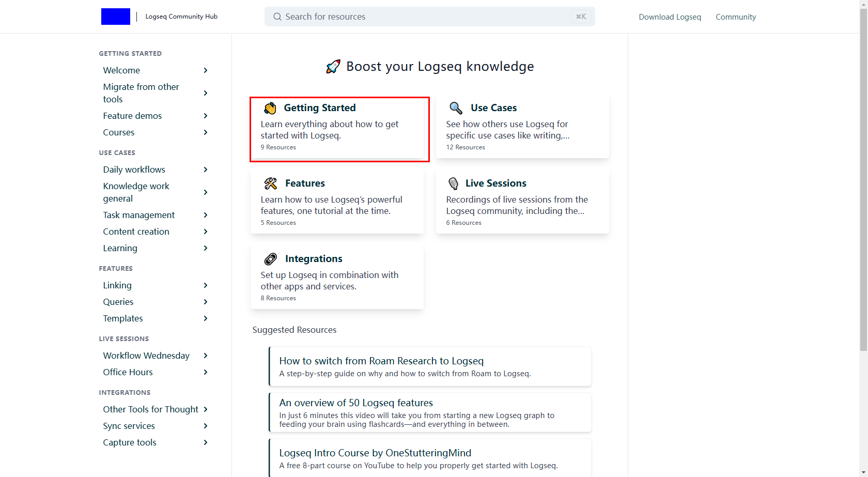Click the waving hand Getting Started icon
Screen dimensions: 868x477
(x=270, y=108)
